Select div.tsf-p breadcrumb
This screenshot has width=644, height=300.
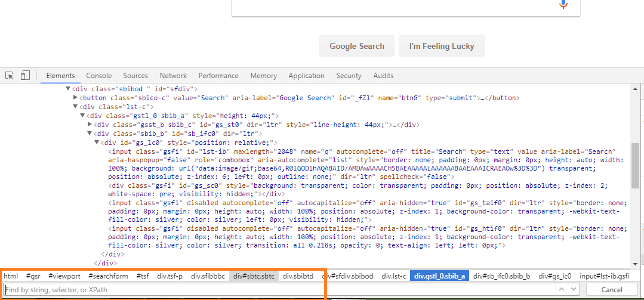tap(170, 276)
